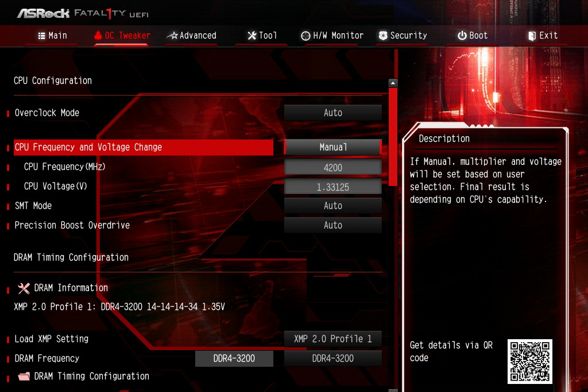Open the Advanced tab
The width and height of the screenshot is (588, 392).
pyautogui.click(x=192, y=36)
